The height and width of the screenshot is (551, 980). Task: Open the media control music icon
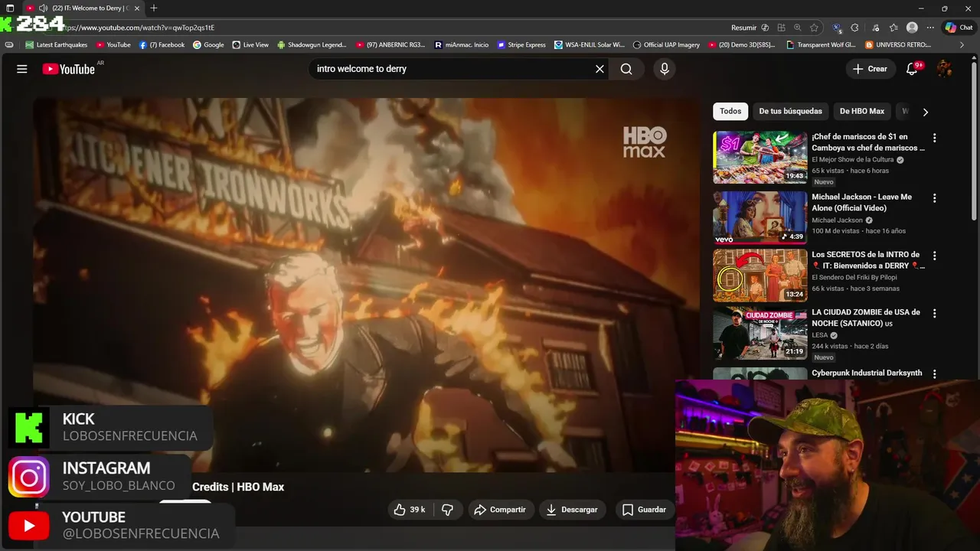click(x=875, y=28)
